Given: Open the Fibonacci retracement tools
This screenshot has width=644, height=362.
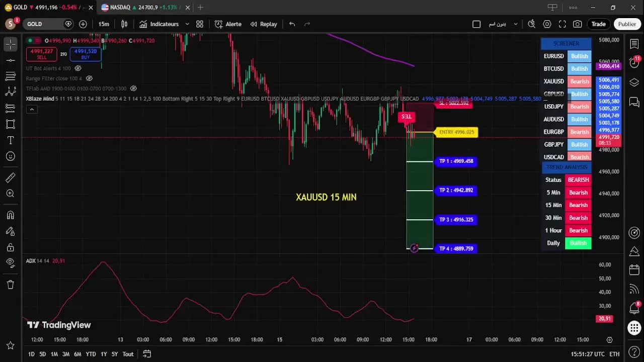Looking at the screenshot, I should point(10,76).
